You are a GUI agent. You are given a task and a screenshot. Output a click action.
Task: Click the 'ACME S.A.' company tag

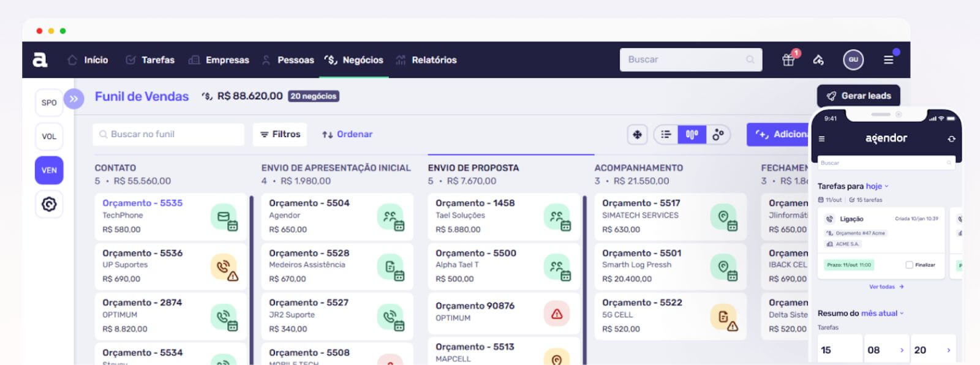coord(843,244)
